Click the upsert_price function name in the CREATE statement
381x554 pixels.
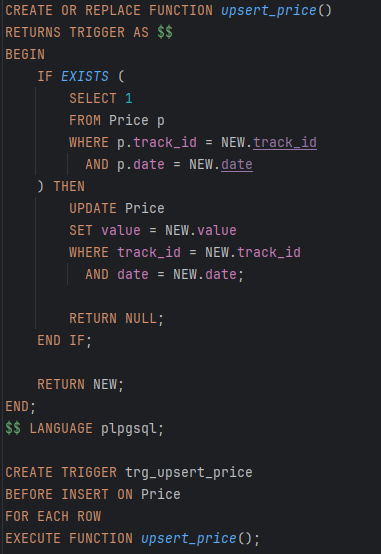point(269,11)
